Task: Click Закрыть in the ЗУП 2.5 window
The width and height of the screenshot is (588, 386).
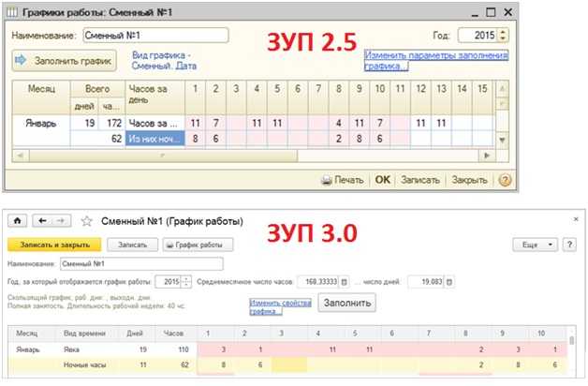Action: click(x=469, y=180)
